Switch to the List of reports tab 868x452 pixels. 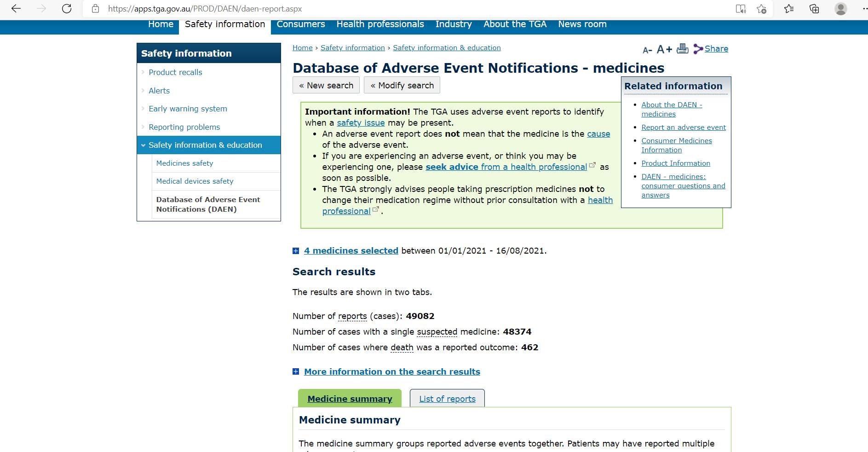[x=447, y=399]
